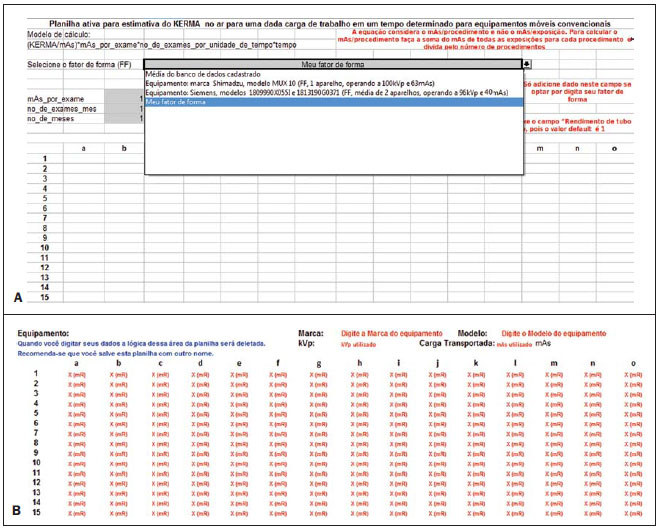Click 'Digite a Marca do equipamento' field
Image resolution: width=661 pixels, height=528 pixels.
point(392,333)
